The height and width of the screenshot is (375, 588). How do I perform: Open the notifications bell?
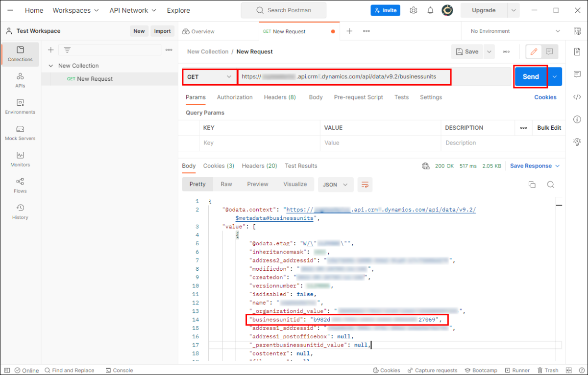coord(430,10)
